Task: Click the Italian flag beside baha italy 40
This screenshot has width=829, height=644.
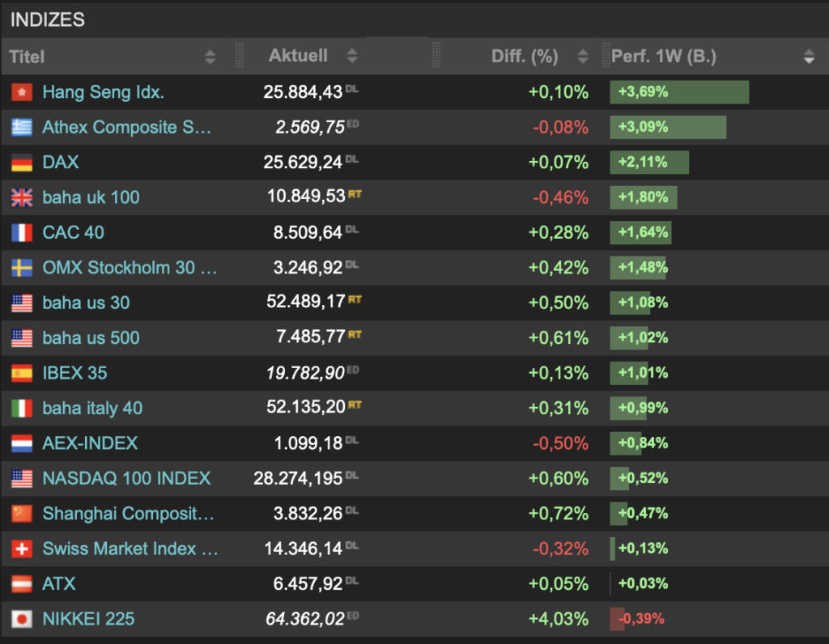Action: [22, 409]
